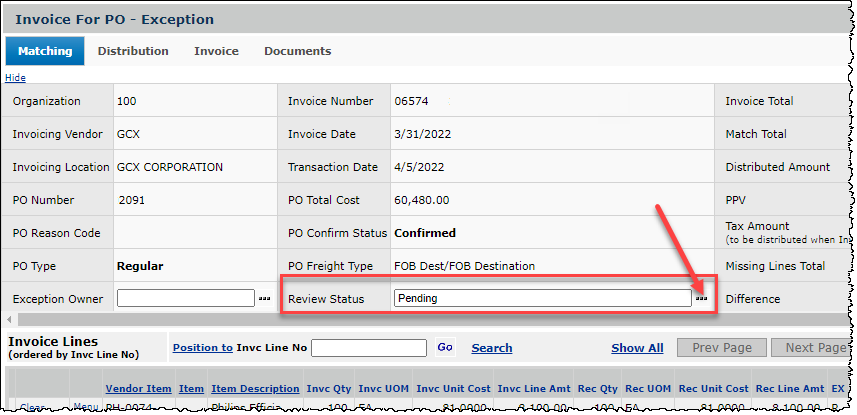Open the Exception Owner lookup ellipsis
Screen dimensions: 857x415
pos(264,298)
